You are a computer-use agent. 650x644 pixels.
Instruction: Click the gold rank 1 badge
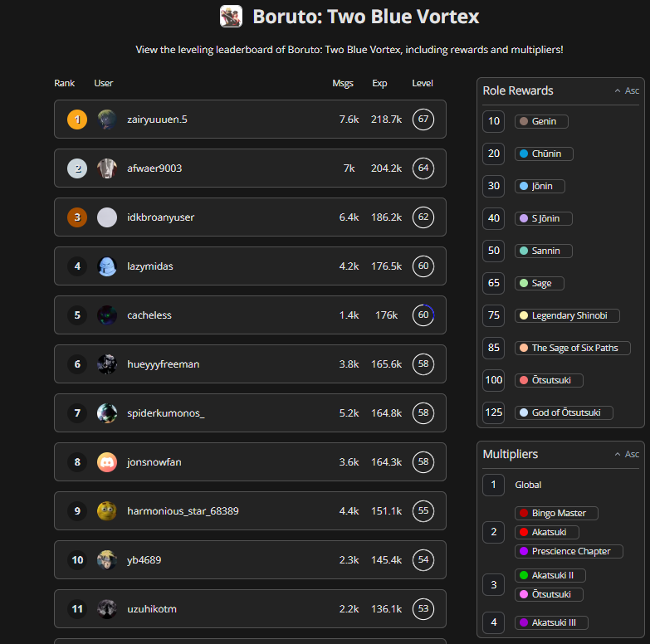click(77, 120)
